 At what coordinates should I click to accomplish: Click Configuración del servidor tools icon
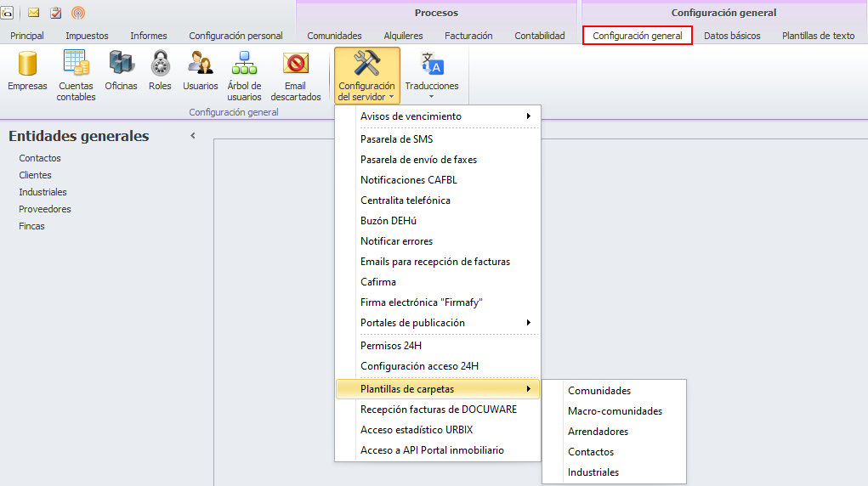pos(366,75)
